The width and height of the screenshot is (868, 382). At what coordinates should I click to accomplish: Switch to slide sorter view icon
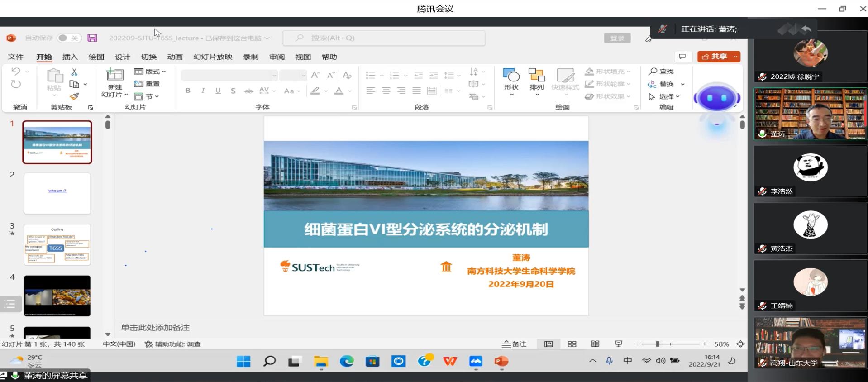[572, 344]
